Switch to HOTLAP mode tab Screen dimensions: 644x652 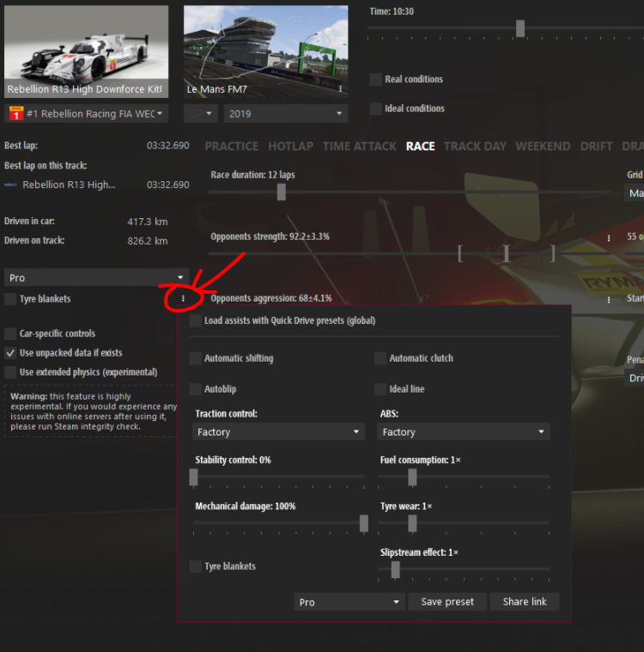coord(290,146)
